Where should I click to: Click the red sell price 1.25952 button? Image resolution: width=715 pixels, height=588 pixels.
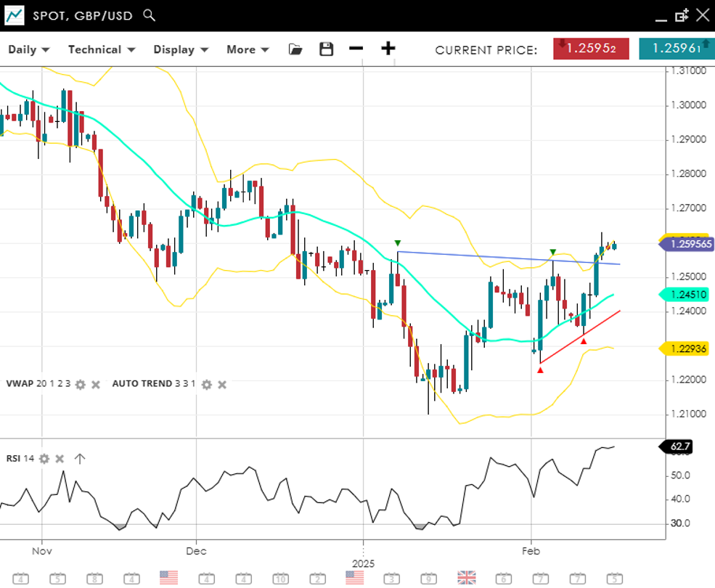(x=591, y=49)
